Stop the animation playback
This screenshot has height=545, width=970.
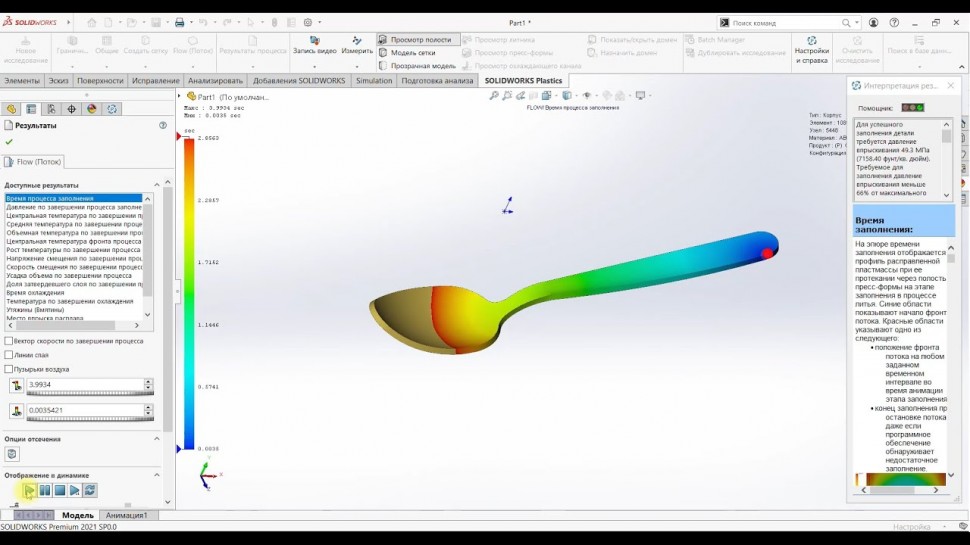60,490
